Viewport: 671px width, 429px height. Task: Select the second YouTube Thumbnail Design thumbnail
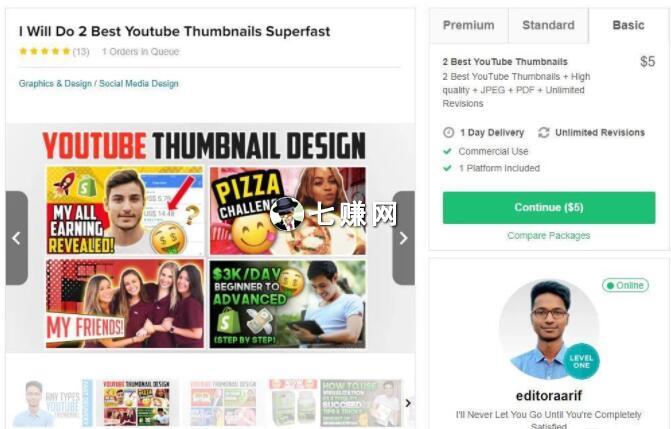point(137,403)
